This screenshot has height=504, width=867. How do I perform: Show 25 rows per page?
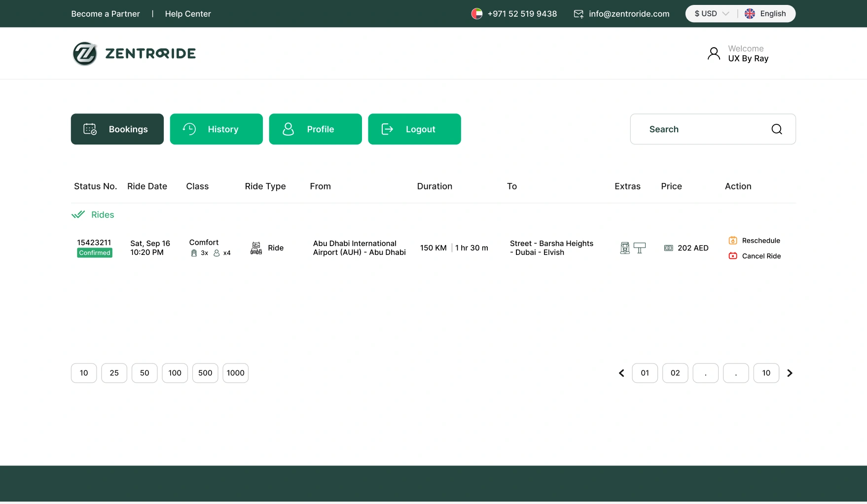coord(114,373)
